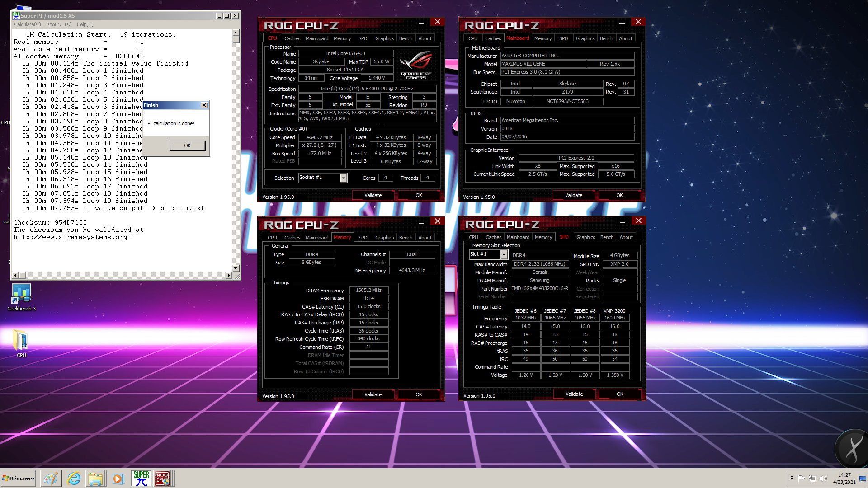The height and width of the screenshot is (488, 868).
Task: Open Super PI Help menu
Action: [85, 24]
